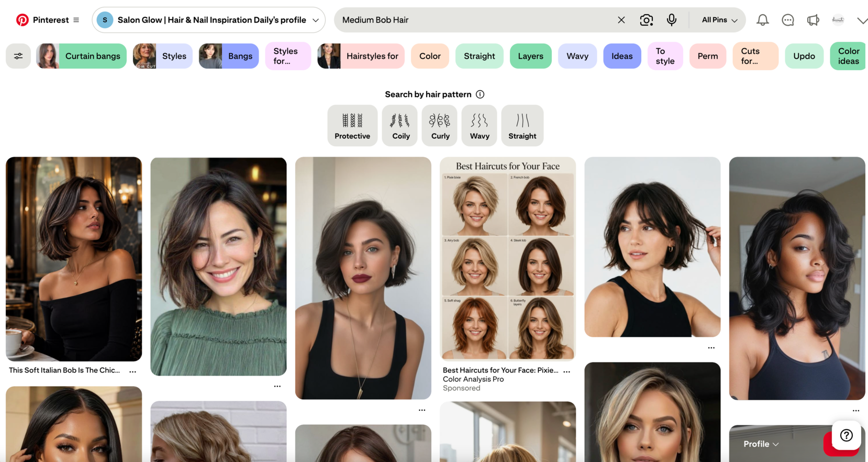
Task: Select the To style filter chip
Action: point(665,56)
